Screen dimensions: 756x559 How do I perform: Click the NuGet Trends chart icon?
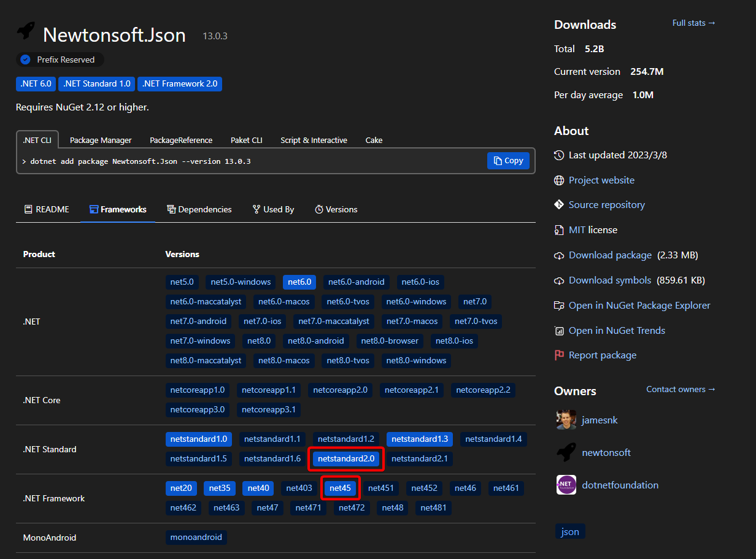[558, 331]
